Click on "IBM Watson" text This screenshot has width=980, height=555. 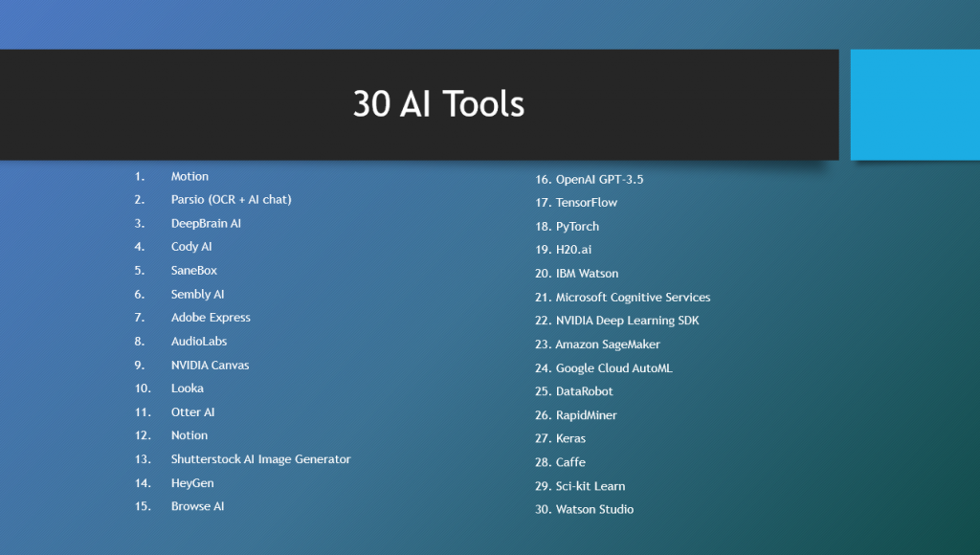[x=587, y=274]
